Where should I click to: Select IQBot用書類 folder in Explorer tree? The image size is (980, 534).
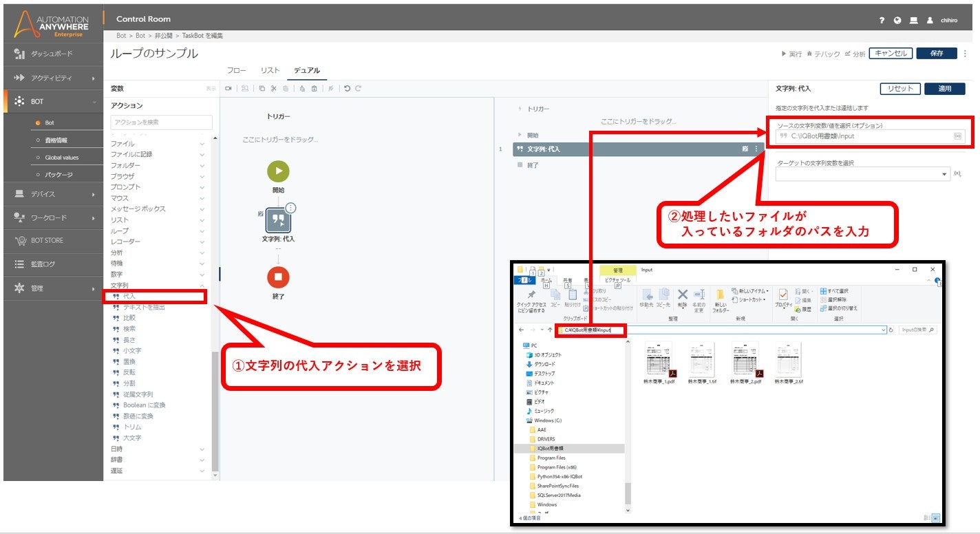point(550,448)
